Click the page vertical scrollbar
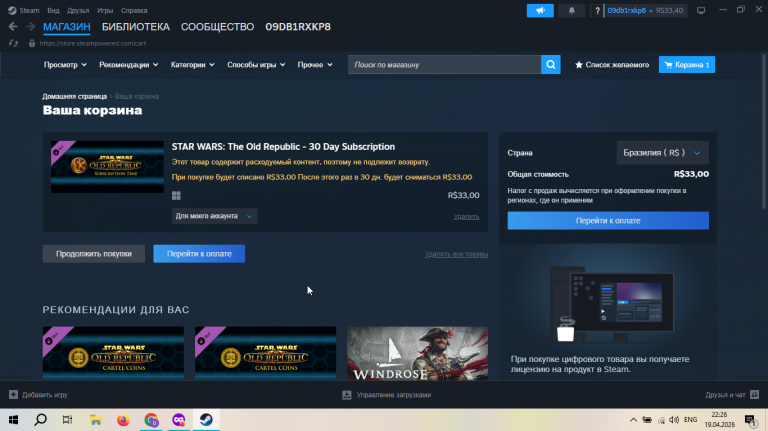The width and height of the screenshot is (768, 431). coord(764,132)
